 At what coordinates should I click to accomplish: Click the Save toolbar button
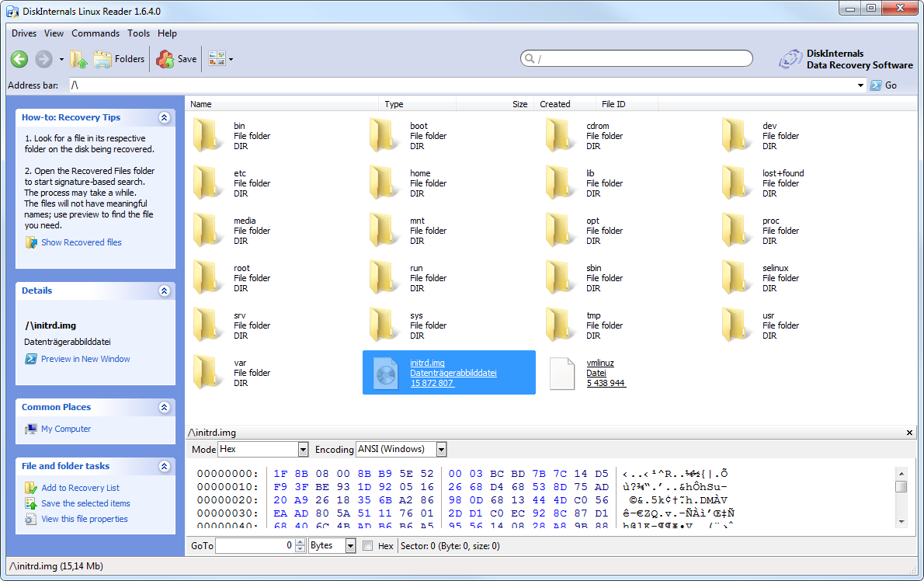pyautogui.click(x=176, y=59)
